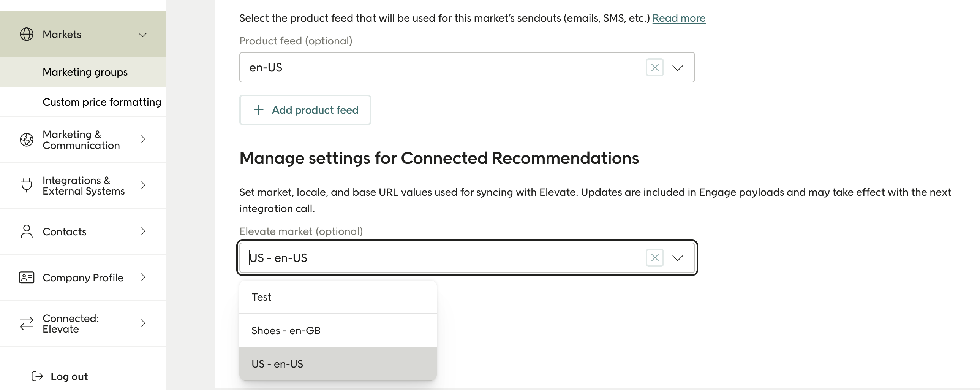Open Marketing groups in sidebar
The height and width of the screenshot is (390, 980).
tap(85, 72)
